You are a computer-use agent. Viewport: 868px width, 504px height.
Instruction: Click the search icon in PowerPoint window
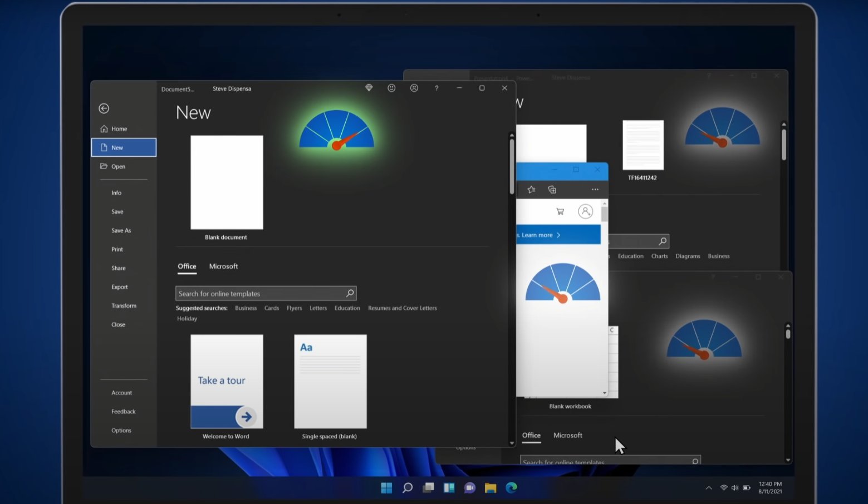[x=662, y=241]
